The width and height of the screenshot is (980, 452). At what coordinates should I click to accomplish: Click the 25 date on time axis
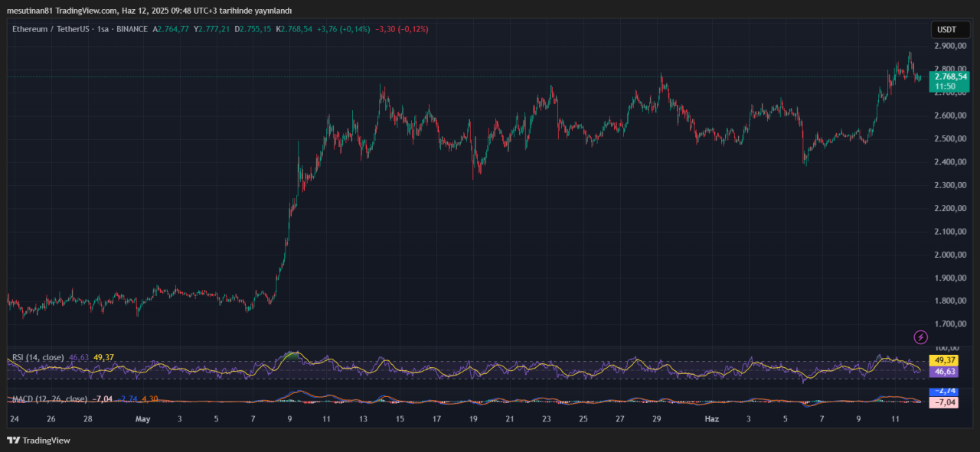point(583,419)
